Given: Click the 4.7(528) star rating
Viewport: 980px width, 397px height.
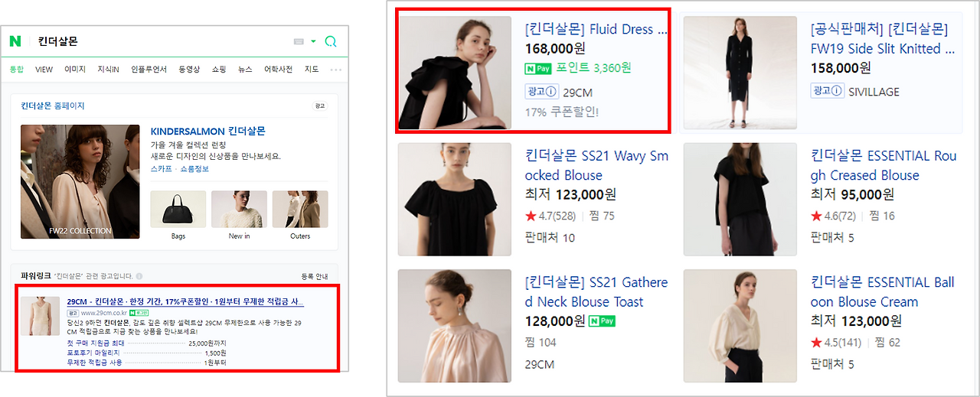Looking at the screenshot, I should point(550,216).
